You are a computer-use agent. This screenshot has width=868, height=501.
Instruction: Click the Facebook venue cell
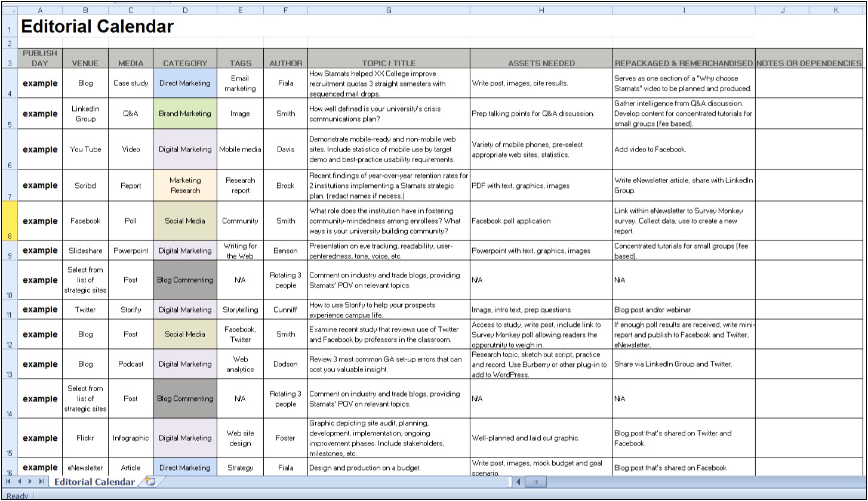click(85, 221)
